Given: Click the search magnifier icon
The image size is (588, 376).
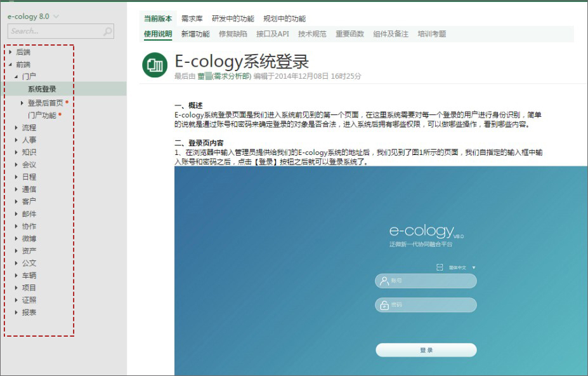Looking at the screenshot, I should pos(108,32).
